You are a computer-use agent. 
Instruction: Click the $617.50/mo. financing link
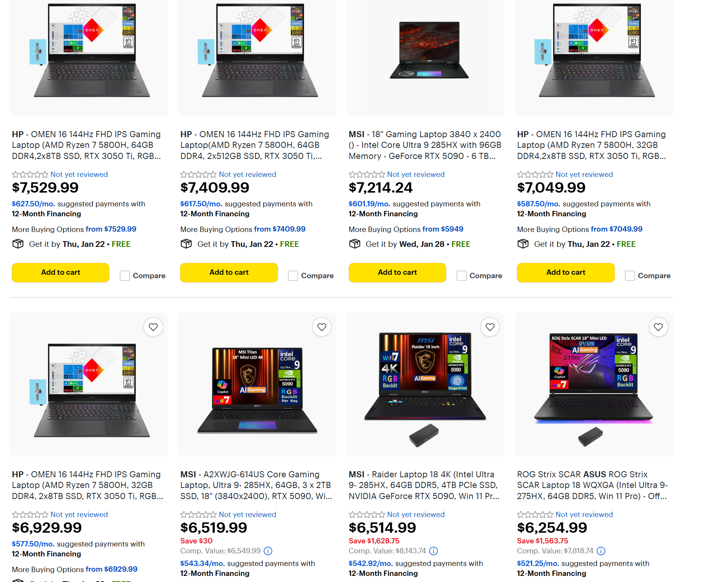point(201,204)
